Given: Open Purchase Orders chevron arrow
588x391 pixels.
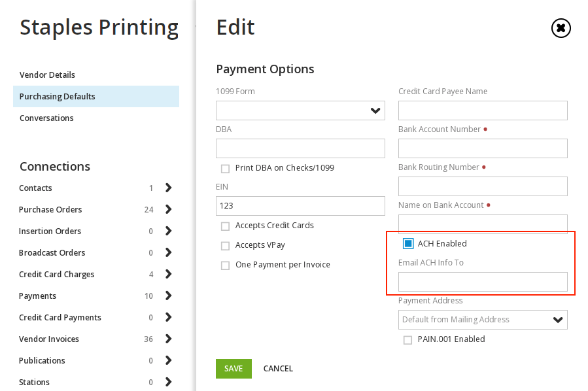Looking at the screenshot, I should tap(168, 209).
